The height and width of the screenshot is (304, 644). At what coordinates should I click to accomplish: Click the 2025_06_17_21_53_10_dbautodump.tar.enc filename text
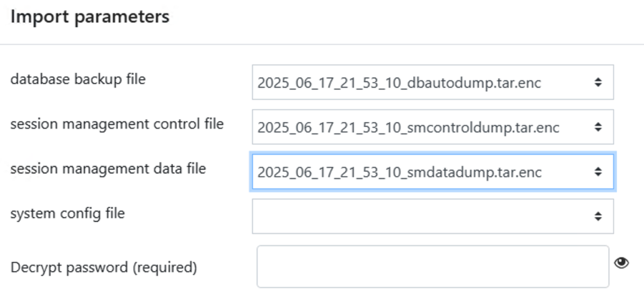pos(399,83)
